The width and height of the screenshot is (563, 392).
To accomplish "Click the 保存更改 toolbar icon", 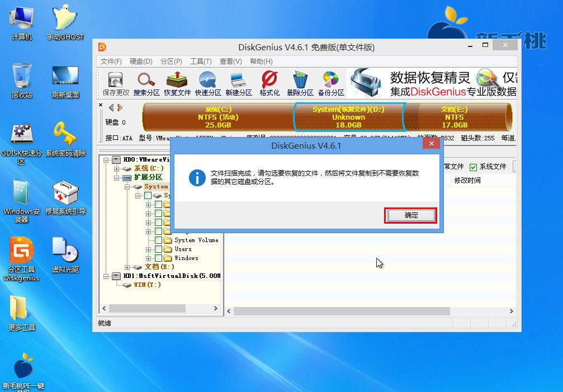I will 116,84.
